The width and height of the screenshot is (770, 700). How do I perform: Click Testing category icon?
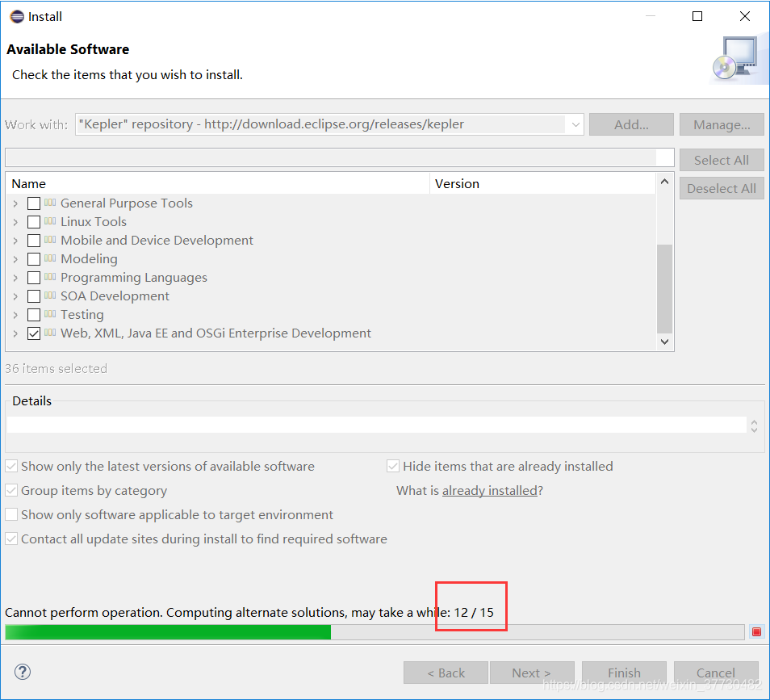[50, 314]
